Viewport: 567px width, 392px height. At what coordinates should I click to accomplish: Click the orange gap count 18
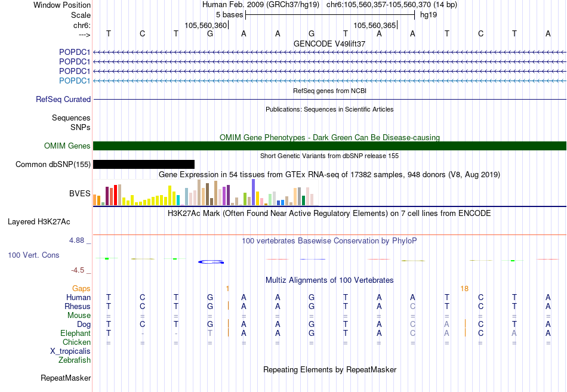(464, 288)
